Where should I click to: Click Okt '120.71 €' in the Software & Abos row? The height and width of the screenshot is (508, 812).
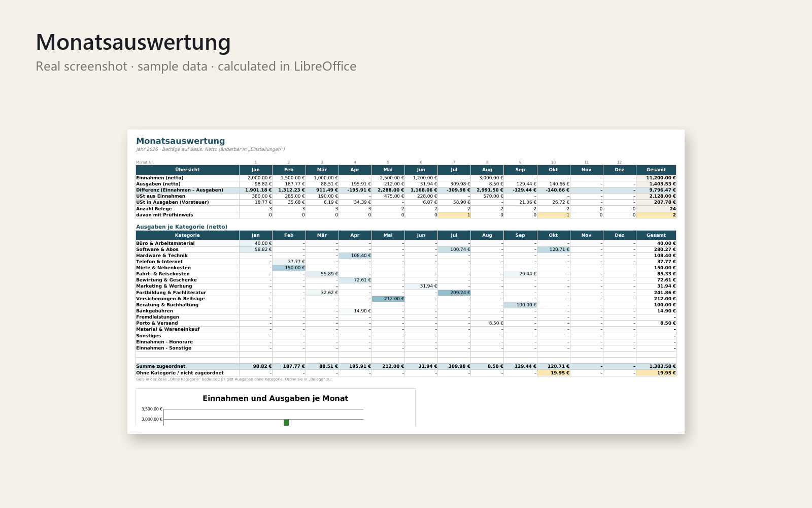554,249
